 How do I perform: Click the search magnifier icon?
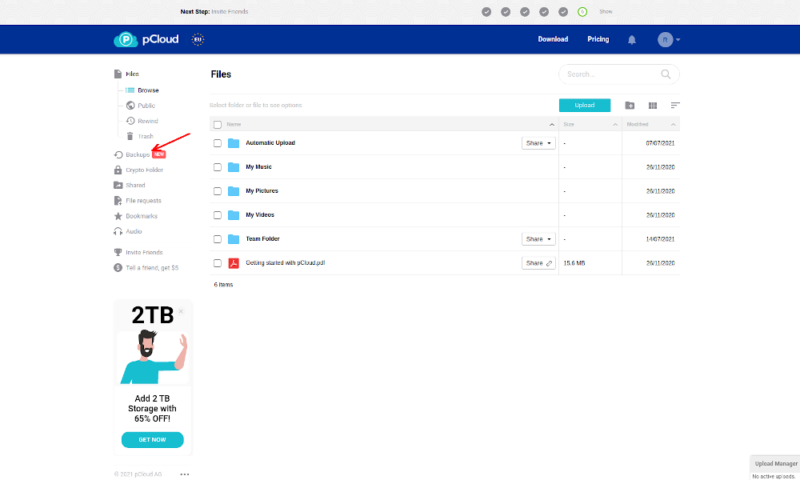(665, 74)
